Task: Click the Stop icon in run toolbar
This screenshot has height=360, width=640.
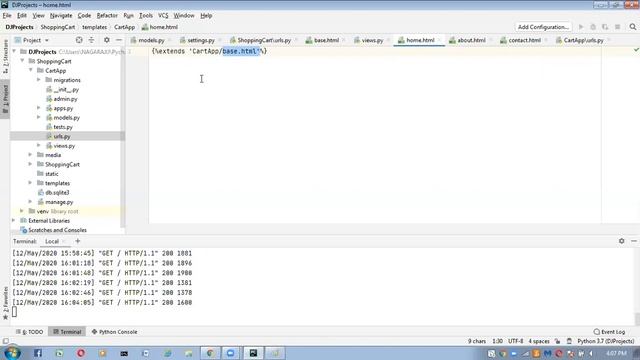Action: [x=618, y=27]
